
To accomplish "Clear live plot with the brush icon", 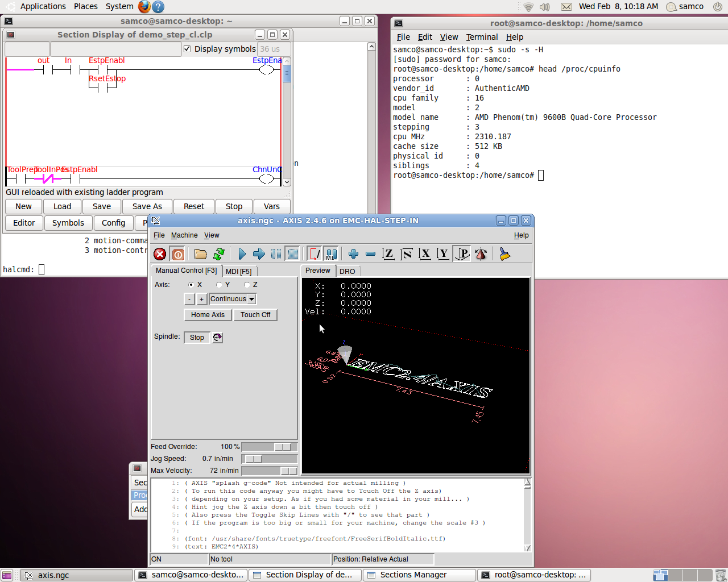I will pos(504,254).
